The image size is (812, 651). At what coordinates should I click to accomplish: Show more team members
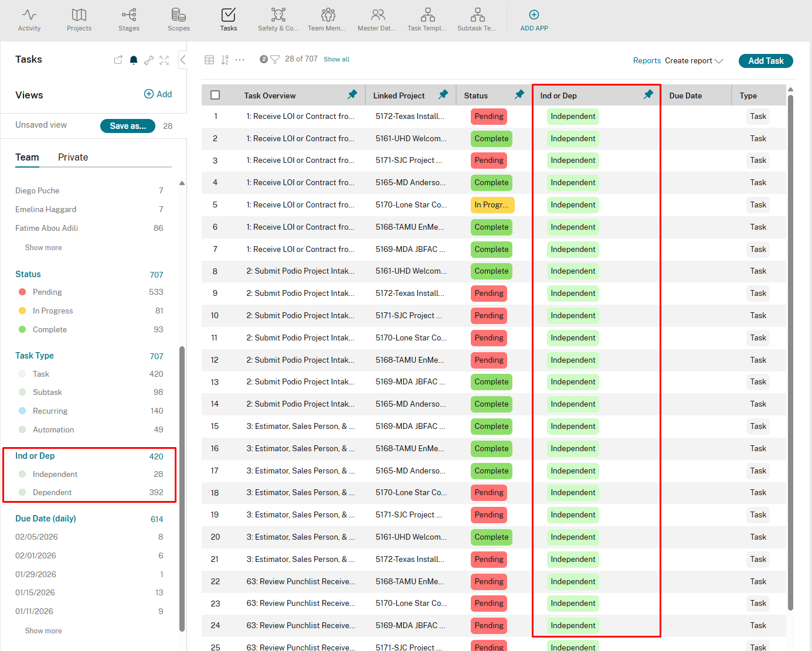(43, 247)
